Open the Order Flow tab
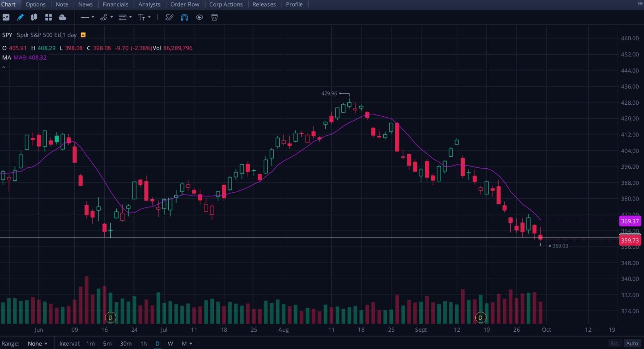 (x=185, y=4)
